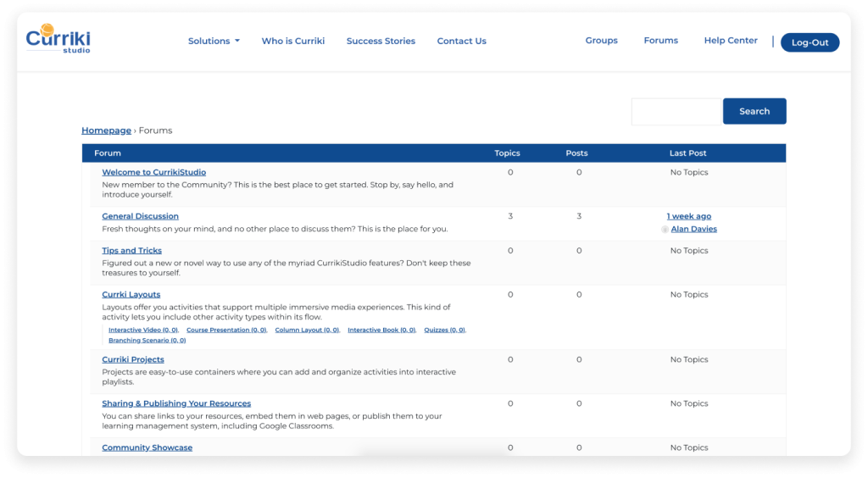Open Forums from the top navigation
This screenshot has height=478, width=868.
pos(660,41)
